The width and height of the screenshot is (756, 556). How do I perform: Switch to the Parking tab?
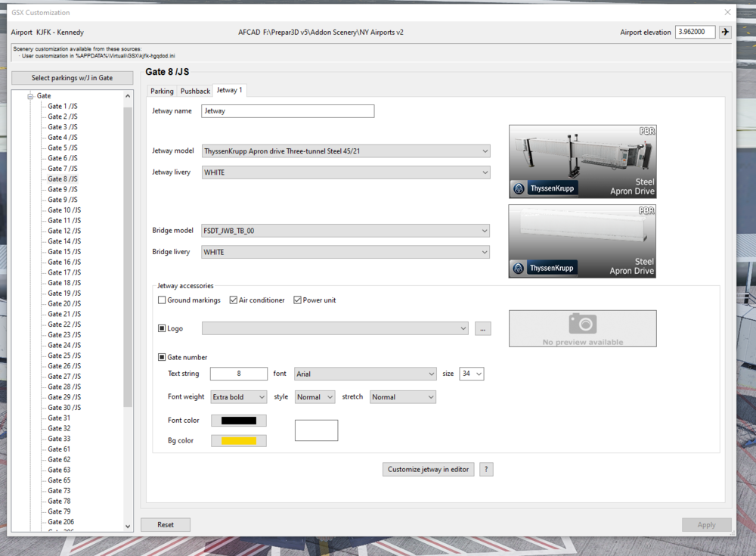162,91
